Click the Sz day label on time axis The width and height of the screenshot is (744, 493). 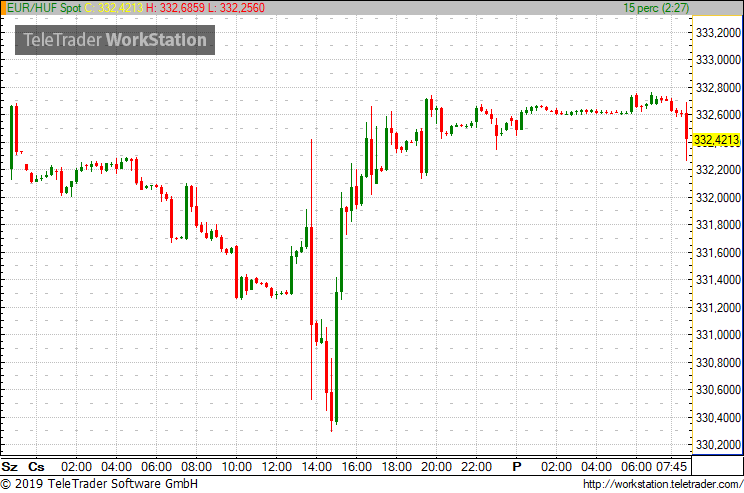[x=9, y=467]
